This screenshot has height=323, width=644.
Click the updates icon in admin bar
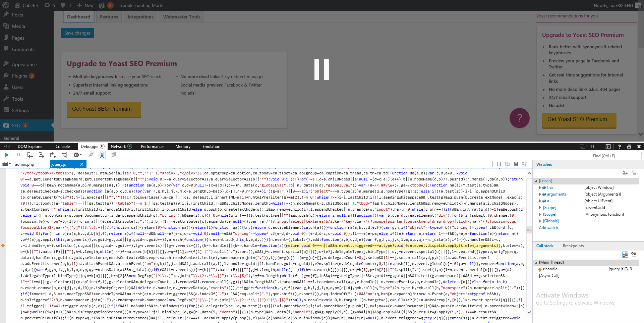tap(50, 5)
